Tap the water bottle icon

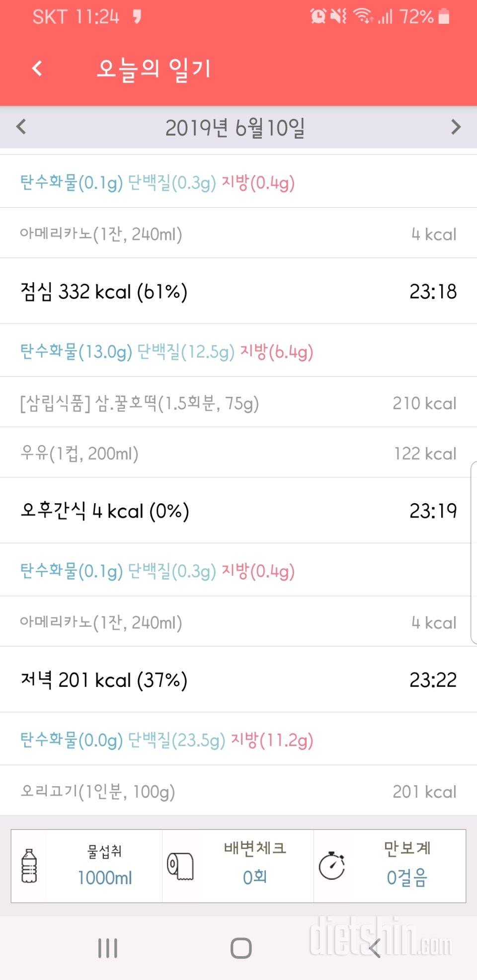point(29,866)
